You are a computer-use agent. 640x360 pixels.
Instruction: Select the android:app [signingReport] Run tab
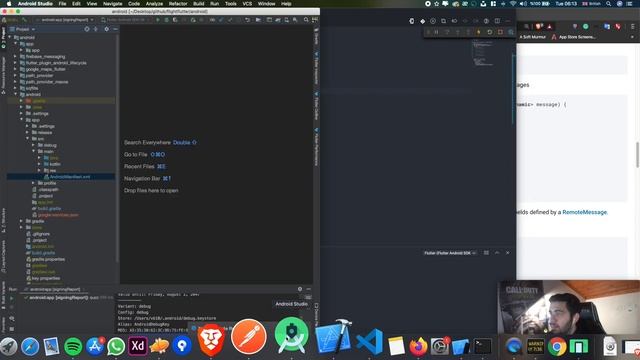click(55, 289)
